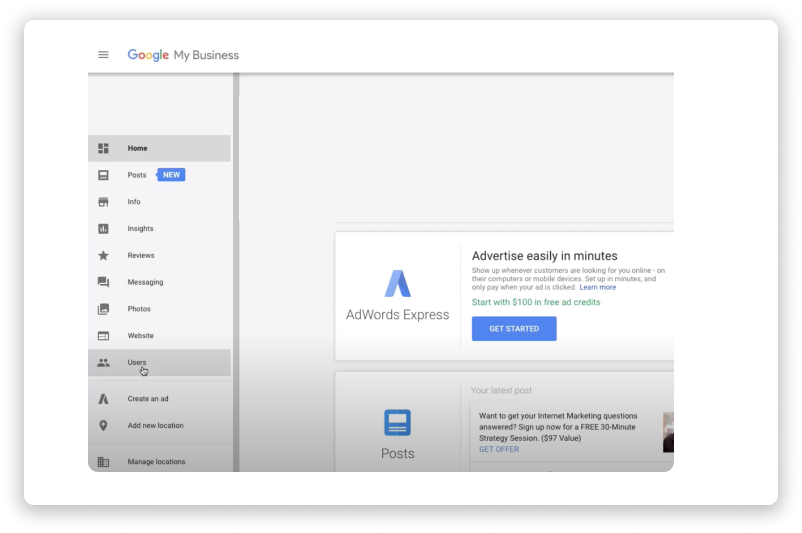Click the Info storefront icon
The height and width of the screenshot is (533, 802).
tap(103, 202)
